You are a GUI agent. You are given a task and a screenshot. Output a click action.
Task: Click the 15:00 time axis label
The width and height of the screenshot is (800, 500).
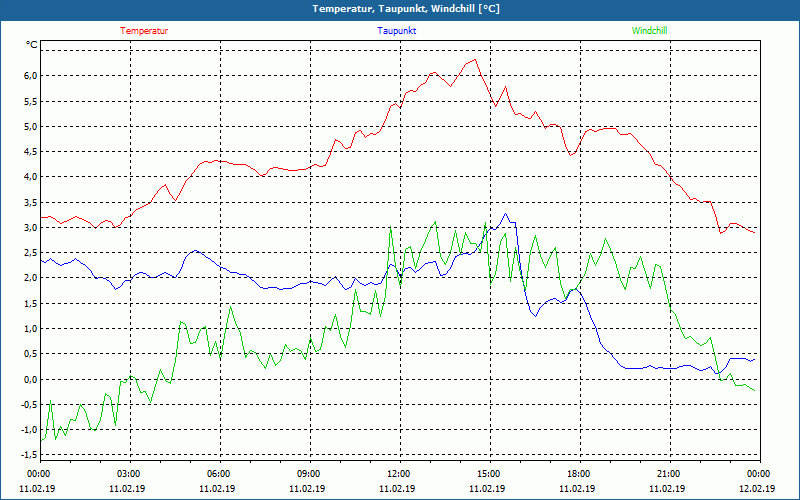coord(487,474)
